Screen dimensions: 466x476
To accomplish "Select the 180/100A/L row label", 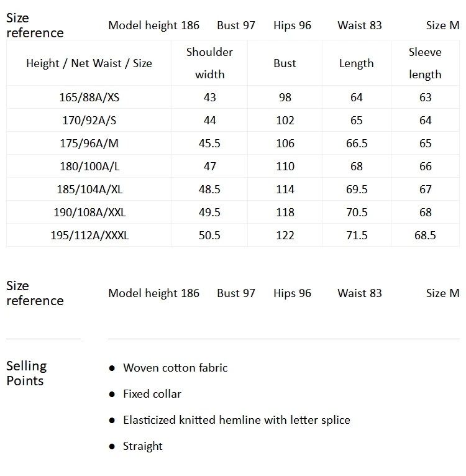I will (89, 167).
